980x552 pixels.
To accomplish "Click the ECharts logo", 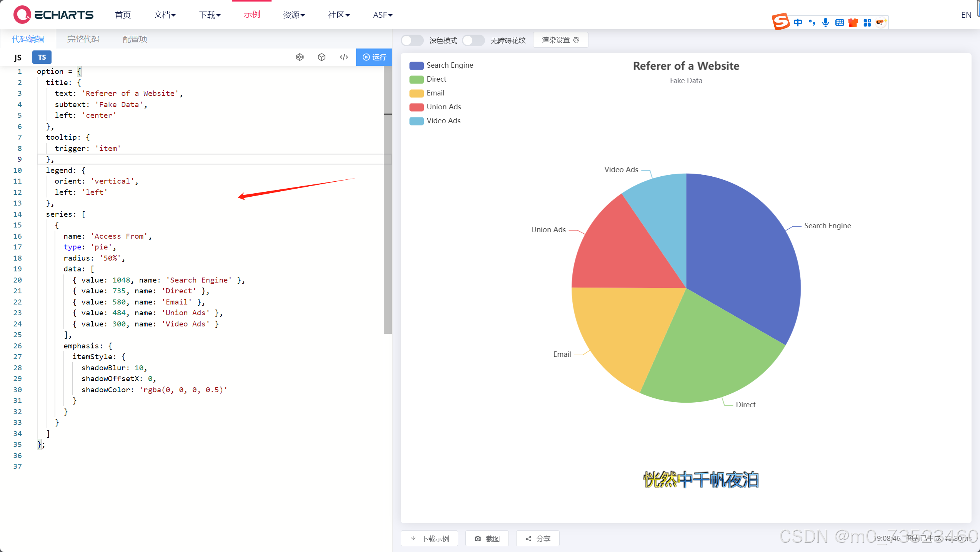I will point(54,15).
